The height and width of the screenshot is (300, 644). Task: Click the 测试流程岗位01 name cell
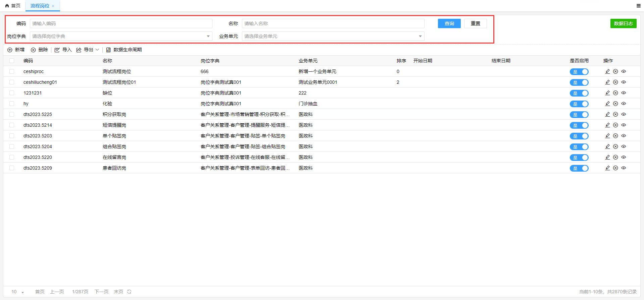click(x=119, y=82)
